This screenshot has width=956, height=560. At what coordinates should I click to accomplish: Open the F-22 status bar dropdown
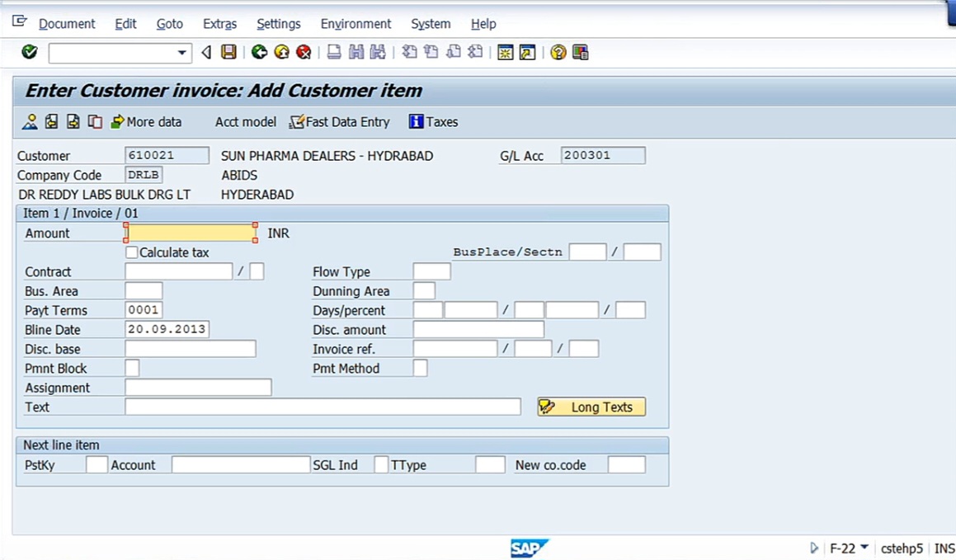[864, 548]
